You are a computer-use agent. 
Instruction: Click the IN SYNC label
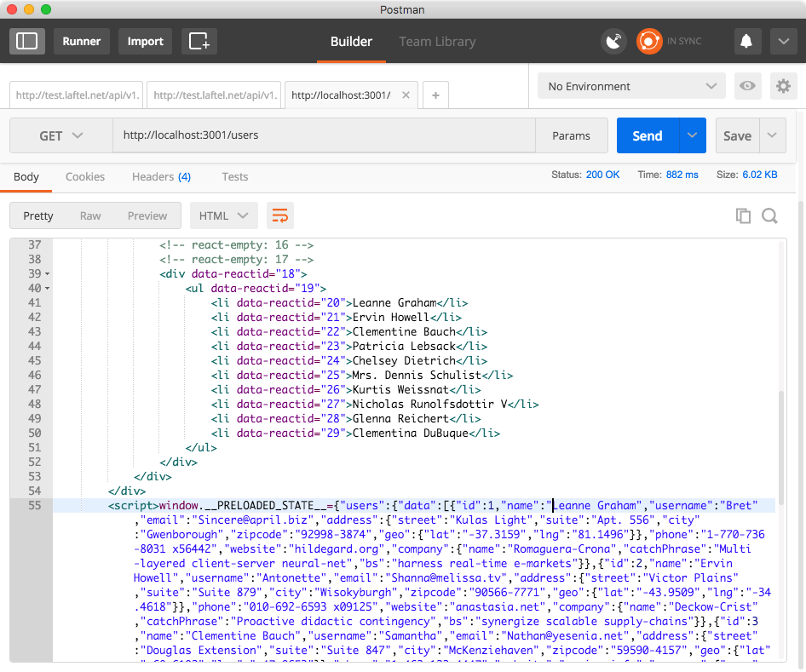click(684, 41)
